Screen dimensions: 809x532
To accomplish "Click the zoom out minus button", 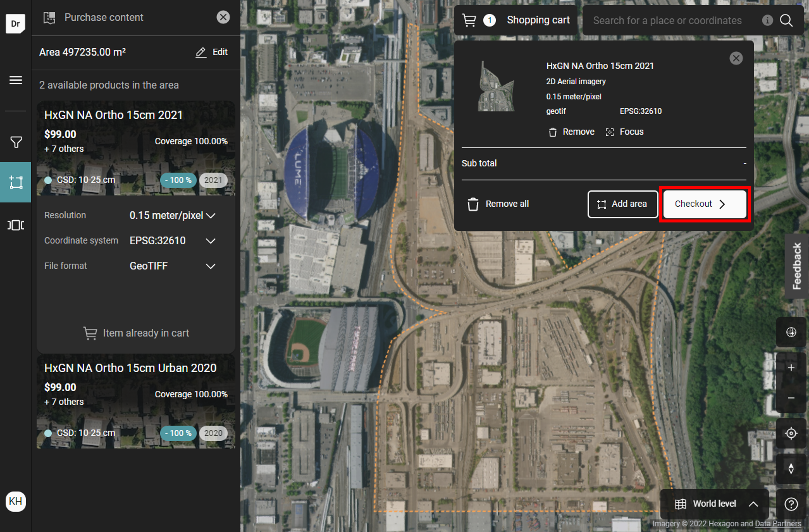I will tap(791, 398).
